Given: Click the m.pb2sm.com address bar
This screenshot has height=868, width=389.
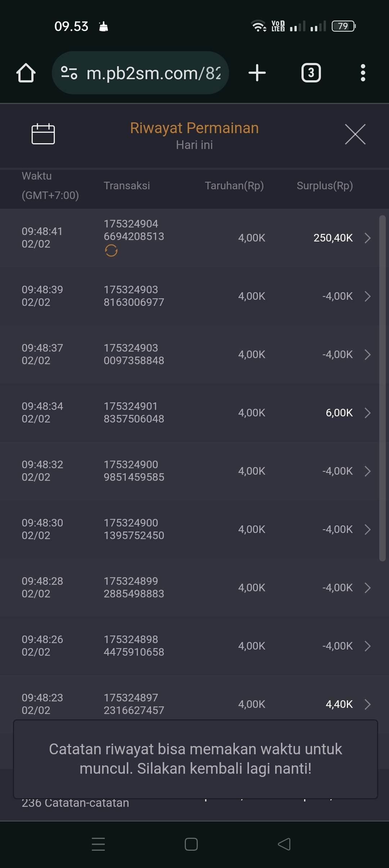Looking at the screenshot, I should (153, 73).
